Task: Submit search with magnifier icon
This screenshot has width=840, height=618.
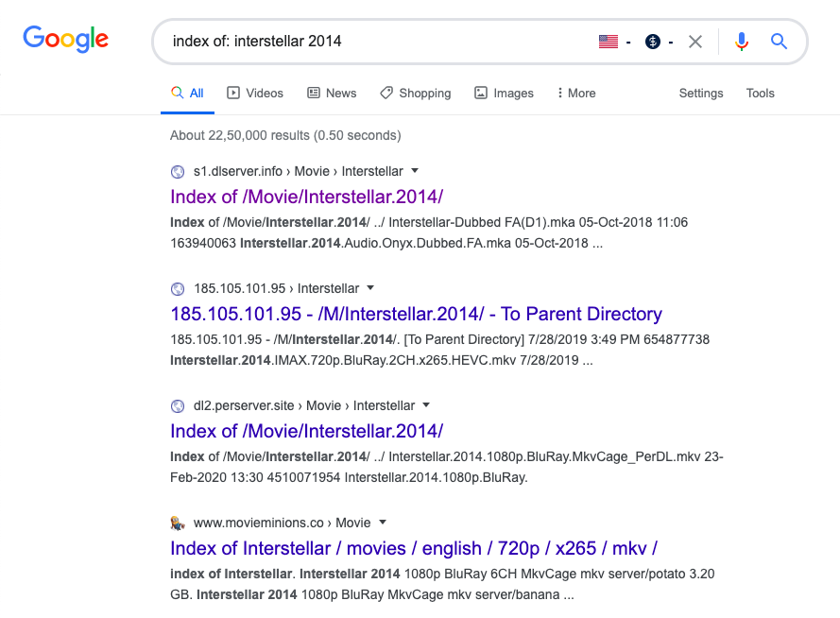Action: [779, 42]
